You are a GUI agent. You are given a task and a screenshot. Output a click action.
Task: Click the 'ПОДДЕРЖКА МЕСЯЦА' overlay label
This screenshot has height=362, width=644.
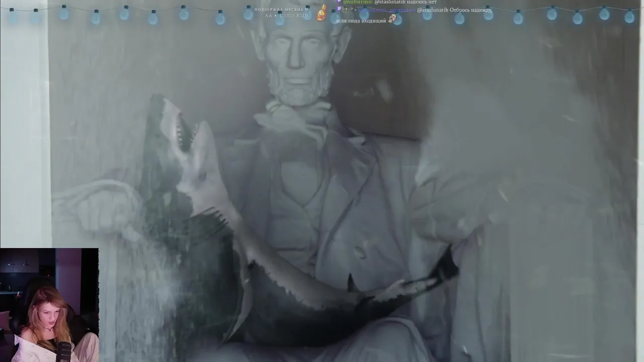pos(282,10)
